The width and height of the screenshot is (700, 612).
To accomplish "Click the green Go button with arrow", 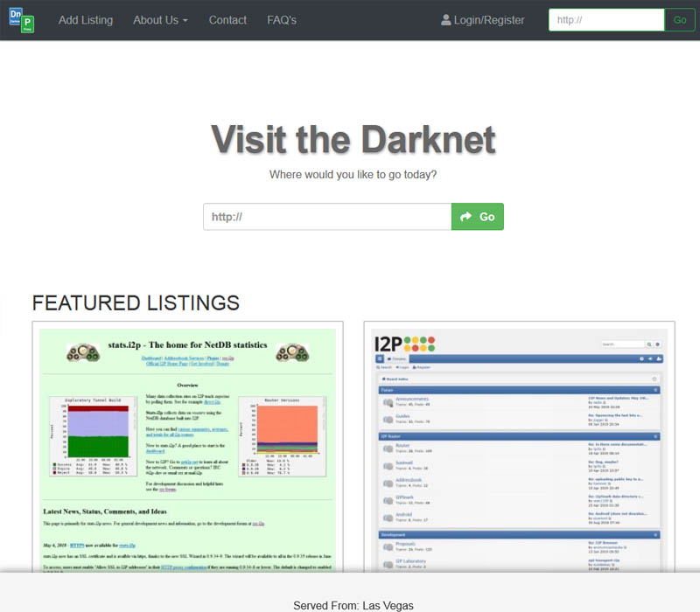I will [478, 217].
